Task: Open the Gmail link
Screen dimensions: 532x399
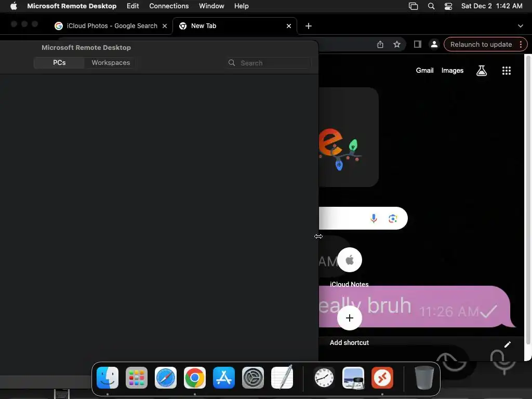Action: pos(425,71)
